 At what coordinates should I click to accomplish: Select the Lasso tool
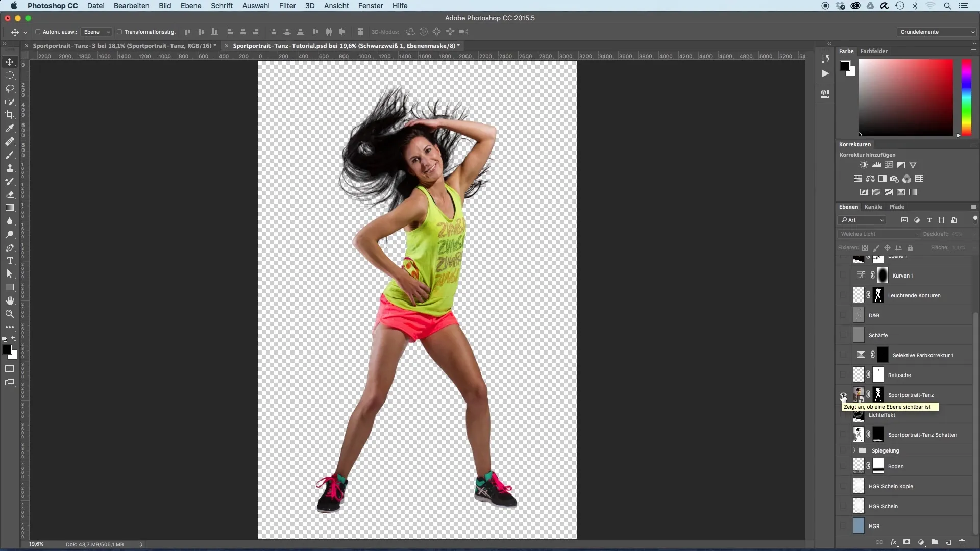coord(10,88)
